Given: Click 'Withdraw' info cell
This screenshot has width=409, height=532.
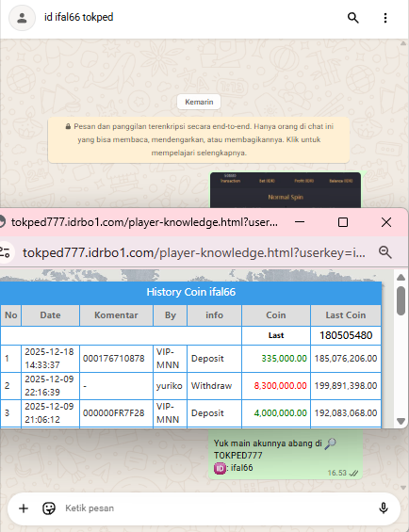Looking at the screenshot, I should pyautogui.click(x=211, y=386).
